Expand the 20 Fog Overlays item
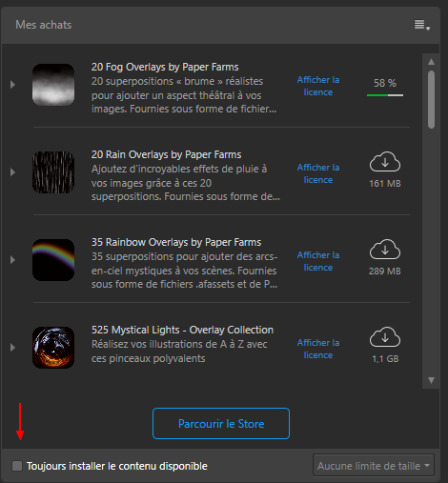The image size is (448, 483). point(12,85)
